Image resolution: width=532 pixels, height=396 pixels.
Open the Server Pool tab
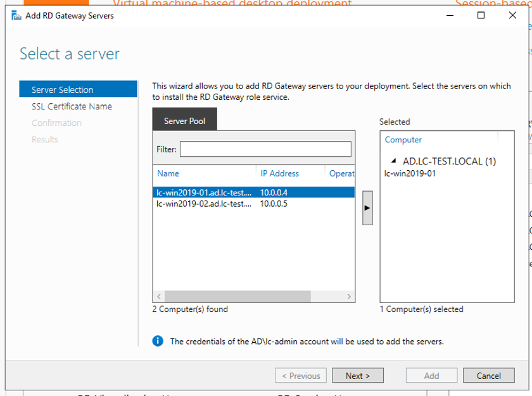click(x=184, y=118)
